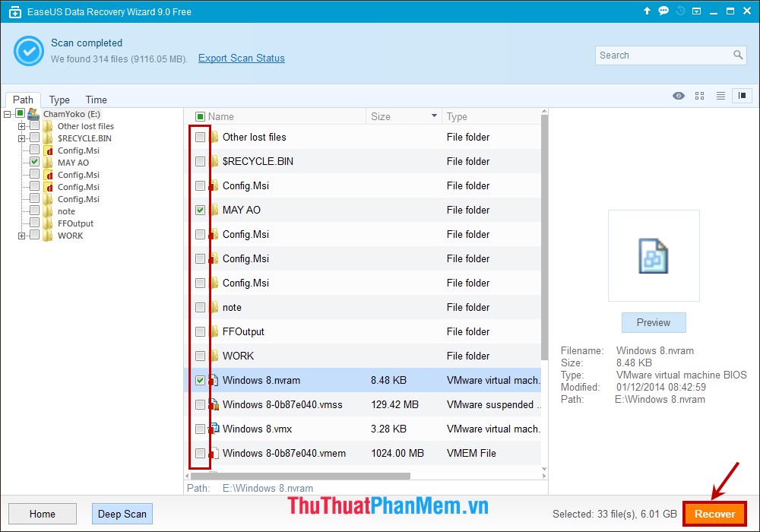Switch to the Time tab

[x=95, y=100]
